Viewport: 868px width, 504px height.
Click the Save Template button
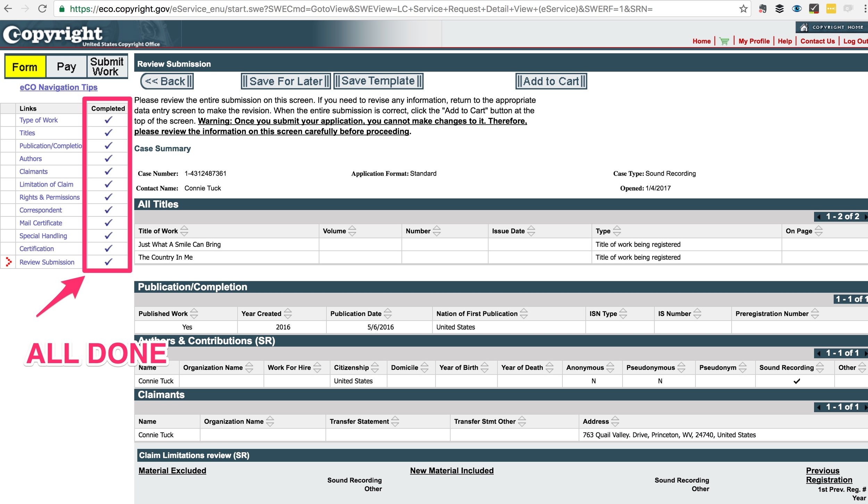[378, 81]
